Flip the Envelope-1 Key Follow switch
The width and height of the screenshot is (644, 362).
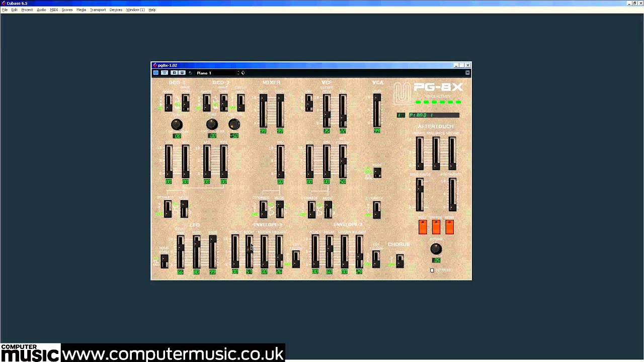[295, 259]
